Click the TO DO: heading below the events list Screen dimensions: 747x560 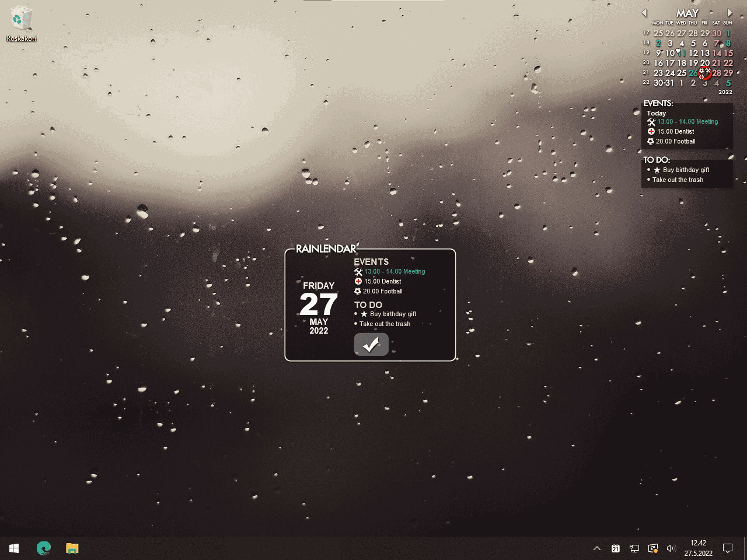[x=657, y=160]
